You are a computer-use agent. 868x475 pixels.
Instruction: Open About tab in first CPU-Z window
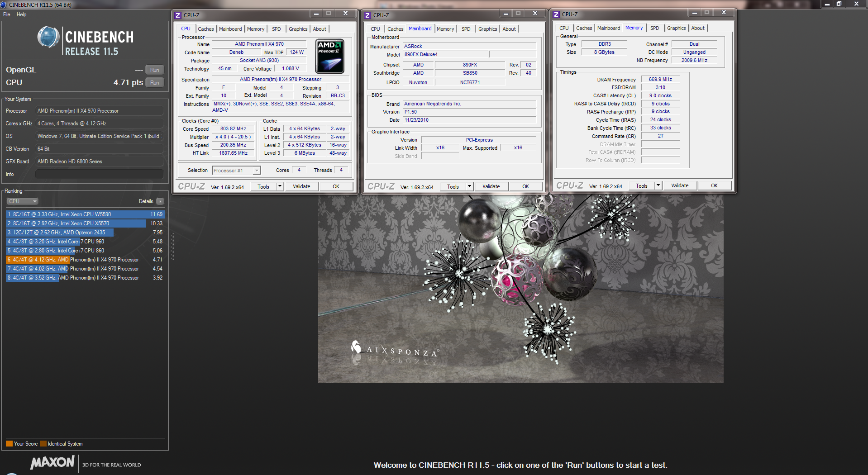point(320,29)
